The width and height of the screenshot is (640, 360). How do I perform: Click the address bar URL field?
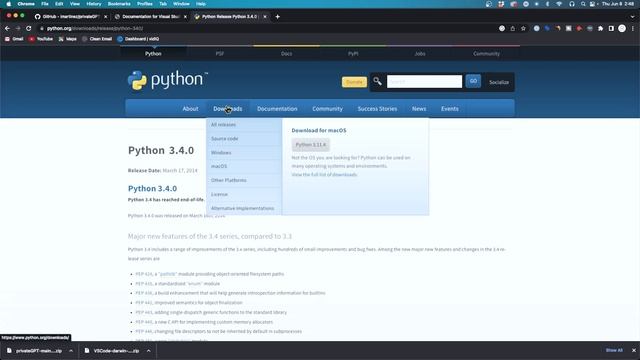pyautogui.click(x=269, y=29)
